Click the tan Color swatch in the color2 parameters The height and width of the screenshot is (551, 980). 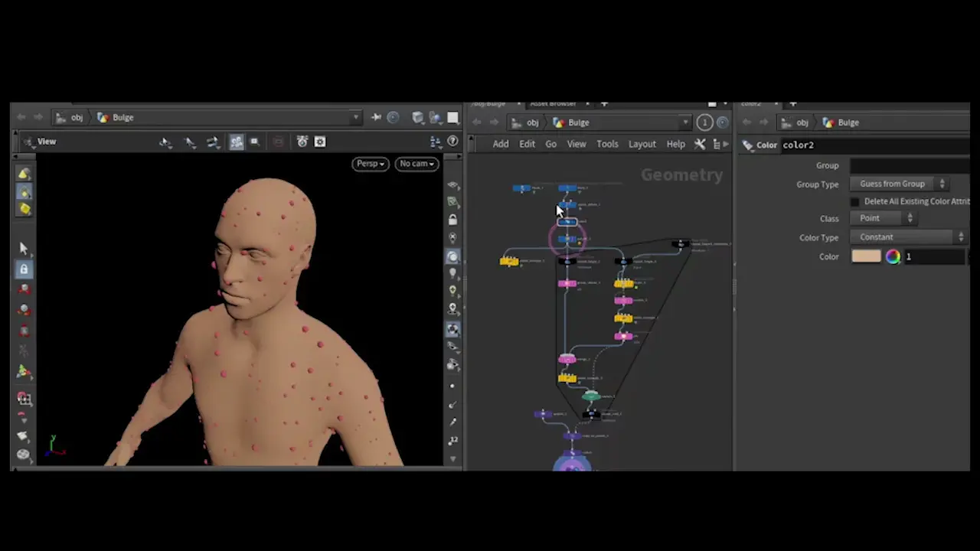click(866, 256)
